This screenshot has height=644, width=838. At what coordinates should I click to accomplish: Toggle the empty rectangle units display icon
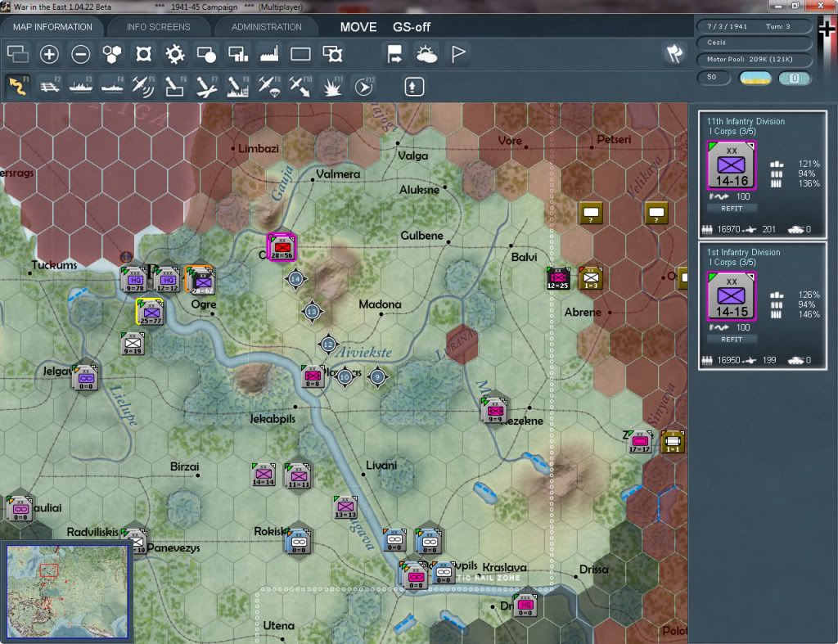coord(300,54)
